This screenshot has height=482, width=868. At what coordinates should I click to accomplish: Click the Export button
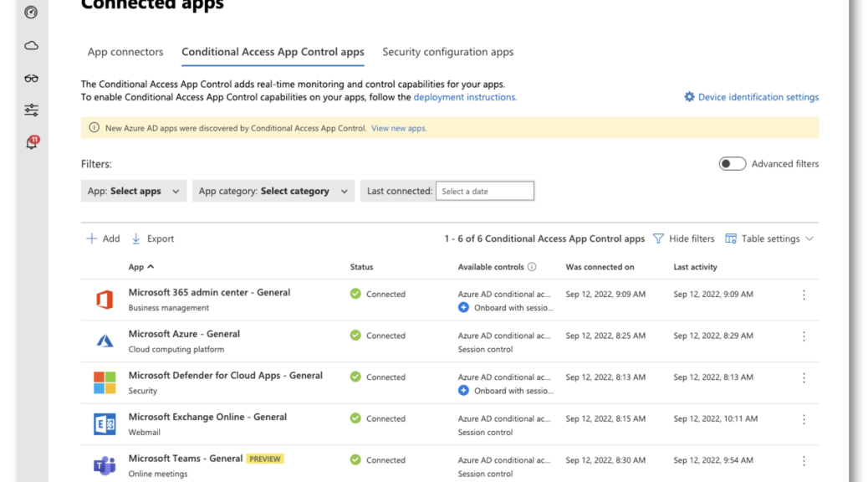coord(153,238)
